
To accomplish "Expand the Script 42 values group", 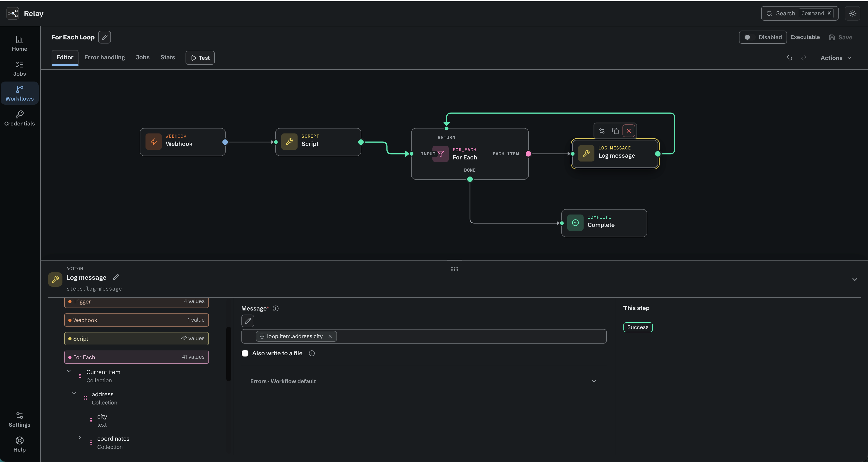I will point(136,339).
